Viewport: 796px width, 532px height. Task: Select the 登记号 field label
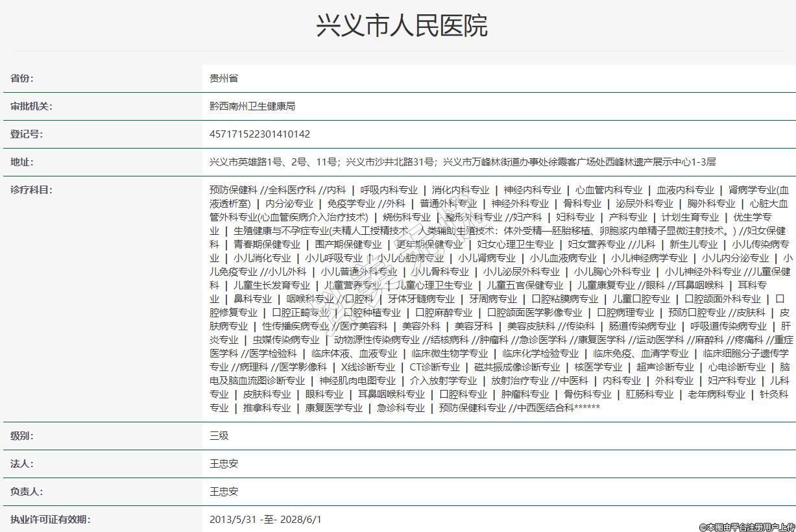[26, 134]
